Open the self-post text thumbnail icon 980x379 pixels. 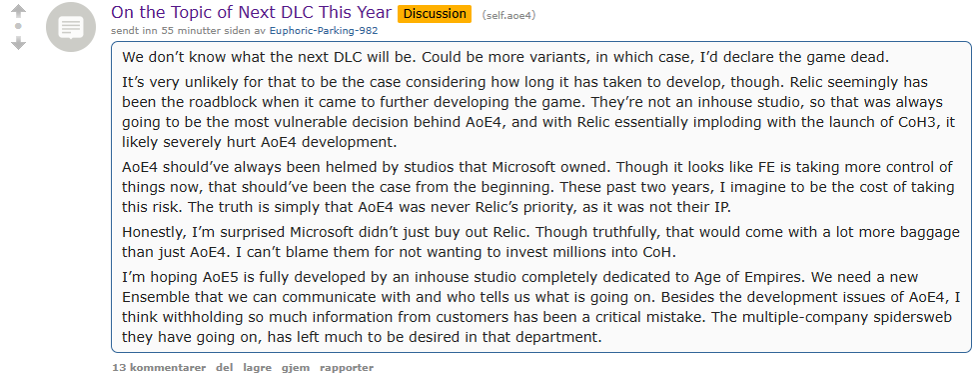click(x=71, y=29)
